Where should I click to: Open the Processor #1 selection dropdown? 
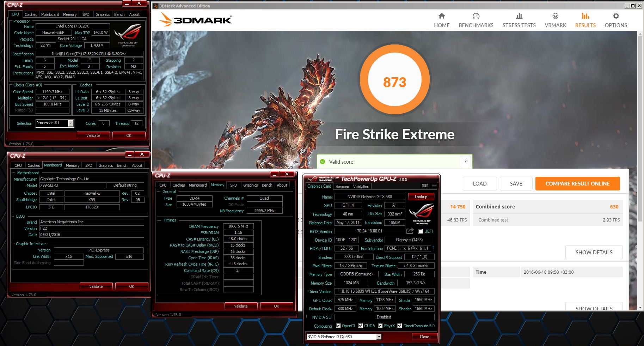pyautogui.click(x=71, y=123)
